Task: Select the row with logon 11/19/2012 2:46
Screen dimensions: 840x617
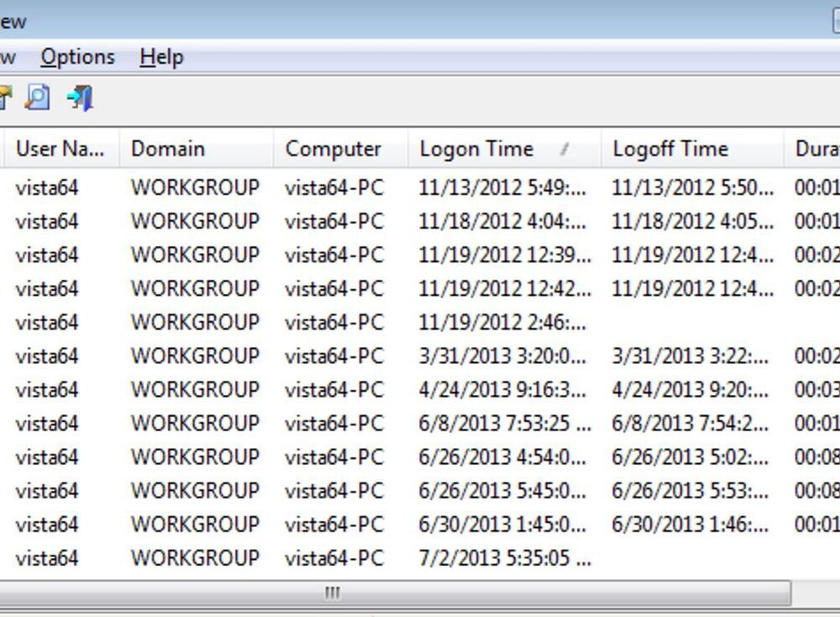Action: (420, 323)
